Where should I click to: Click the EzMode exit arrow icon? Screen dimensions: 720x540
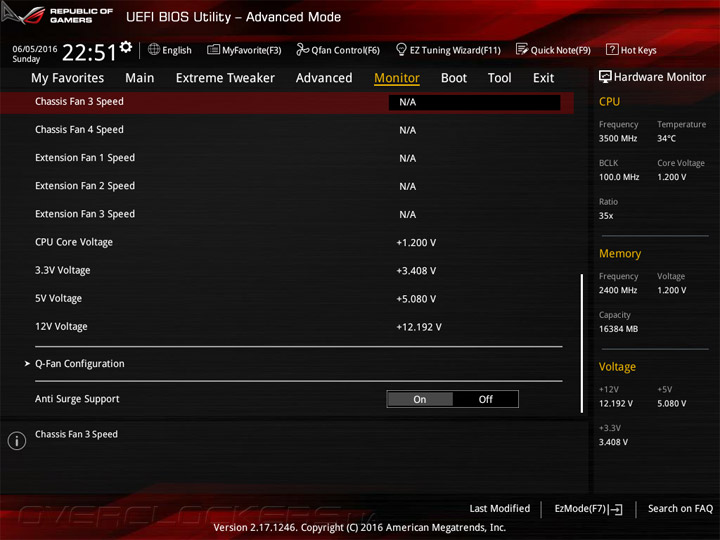click(616, 509)
